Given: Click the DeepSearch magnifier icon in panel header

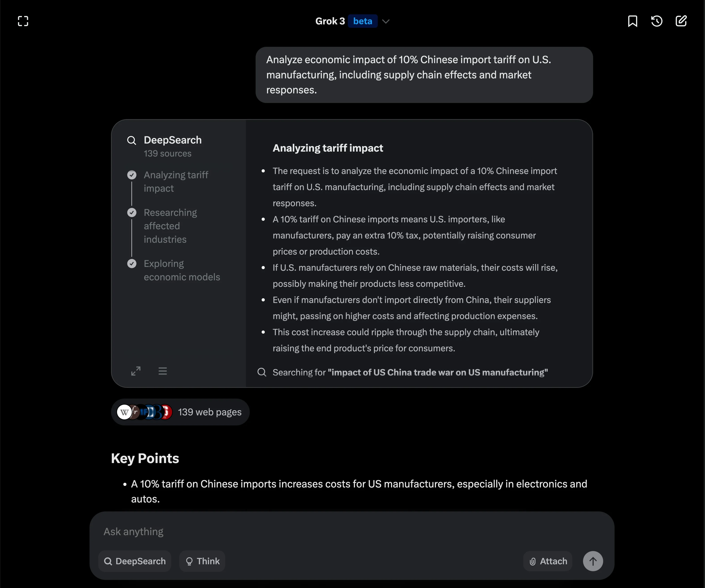Looking at the screenshot, I should coord(132,140).
